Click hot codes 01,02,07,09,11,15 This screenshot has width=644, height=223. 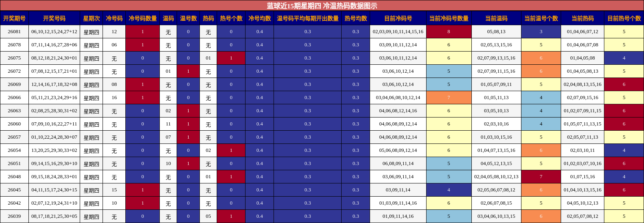click(x=582, y=111)
